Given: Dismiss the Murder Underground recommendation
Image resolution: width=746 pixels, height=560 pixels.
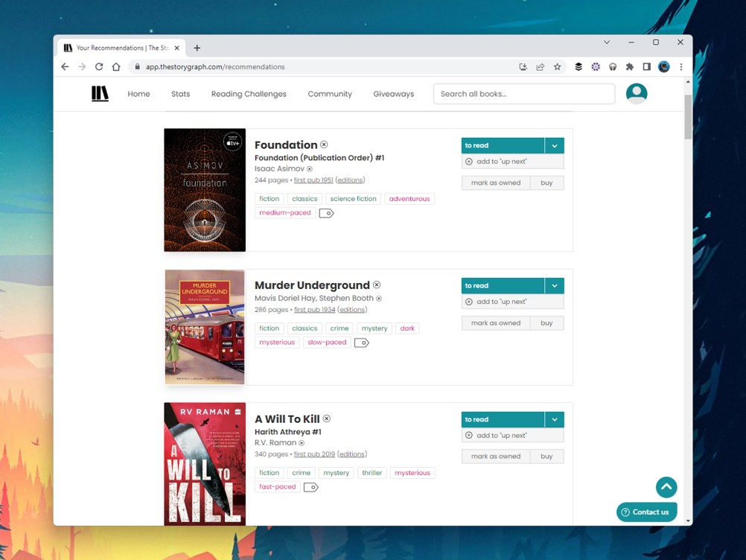Looking at the screenshot, I should point(377,284).
